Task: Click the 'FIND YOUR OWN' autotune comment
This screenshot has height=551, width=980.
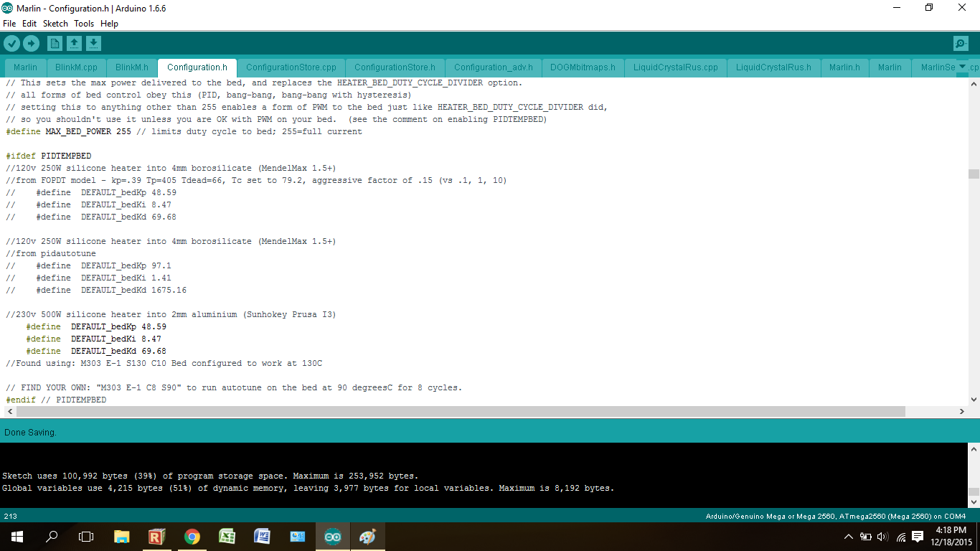Action: (234, 387)
